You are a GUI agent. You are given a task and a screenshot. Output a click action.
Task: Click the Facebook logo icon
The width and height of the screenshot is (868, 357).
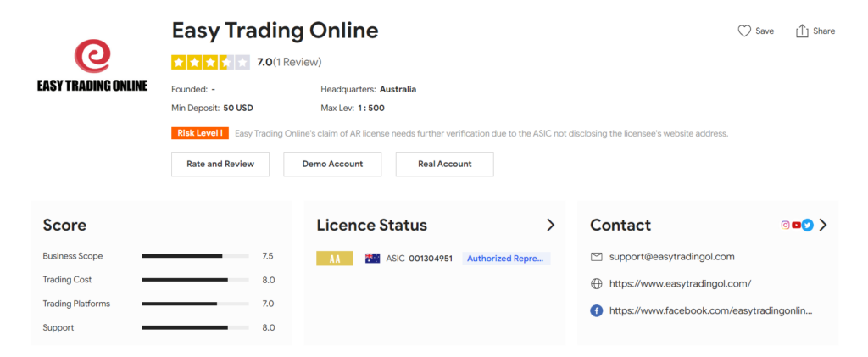(596, 311)
